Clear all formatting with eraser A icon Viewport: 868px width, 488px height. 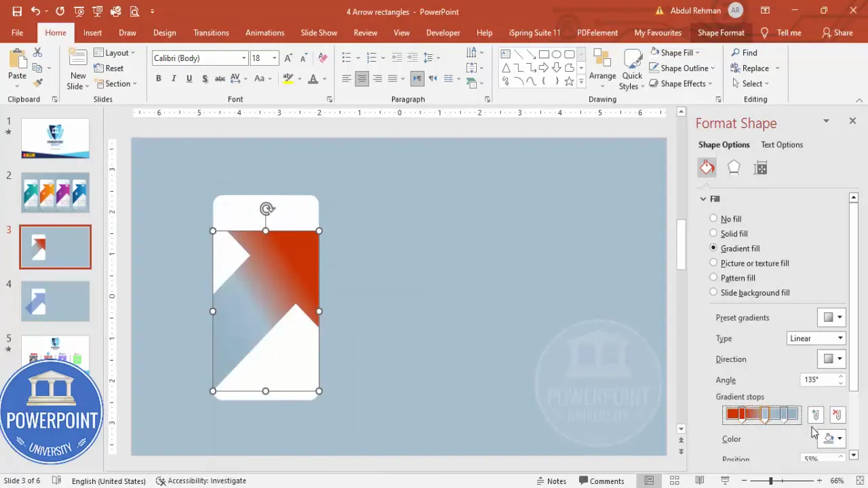[323, 58]
